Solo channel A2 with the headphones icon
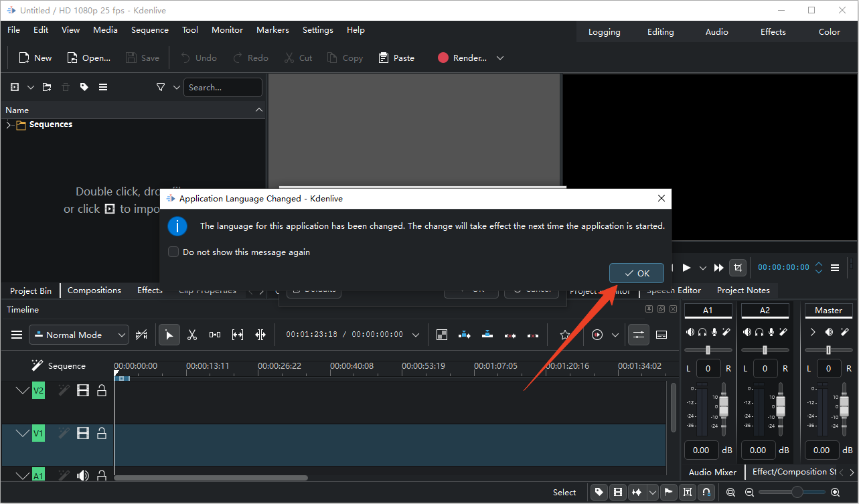 point(759,332)
